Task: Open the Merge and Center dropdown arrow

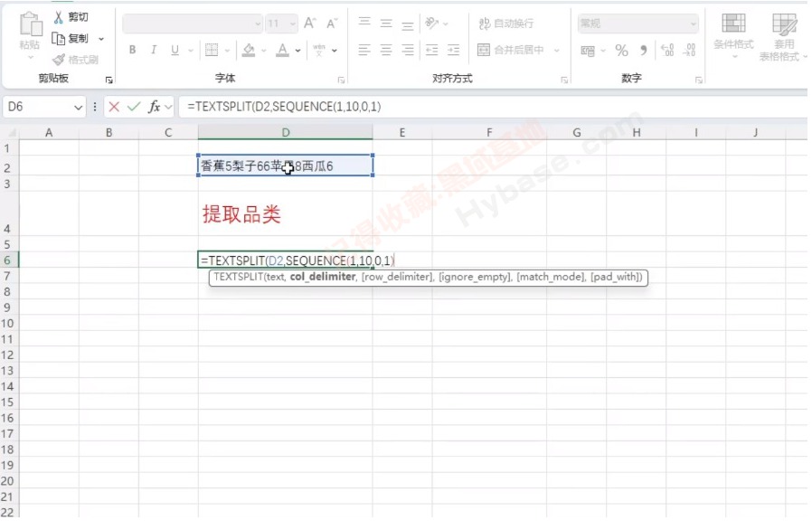Action: (x=557, y=51)
